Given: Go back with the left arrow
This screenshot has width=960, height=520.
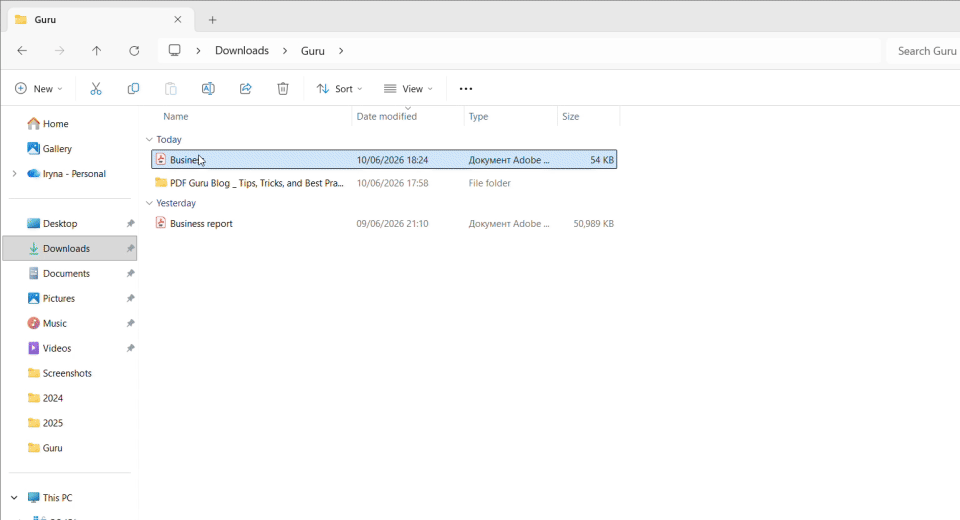Looking at the screenshot, I should pos(22,51).
